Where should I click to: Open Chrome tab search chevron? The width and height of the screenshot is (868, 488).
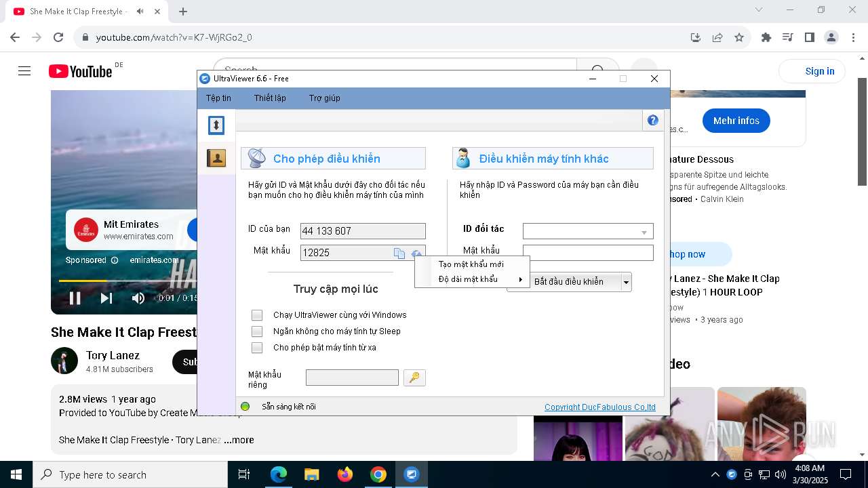click(x=759, y=10)
